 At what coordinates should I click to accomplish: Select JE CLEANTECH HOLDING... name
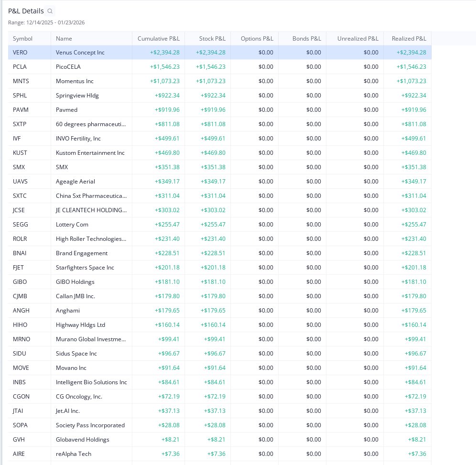91,210
